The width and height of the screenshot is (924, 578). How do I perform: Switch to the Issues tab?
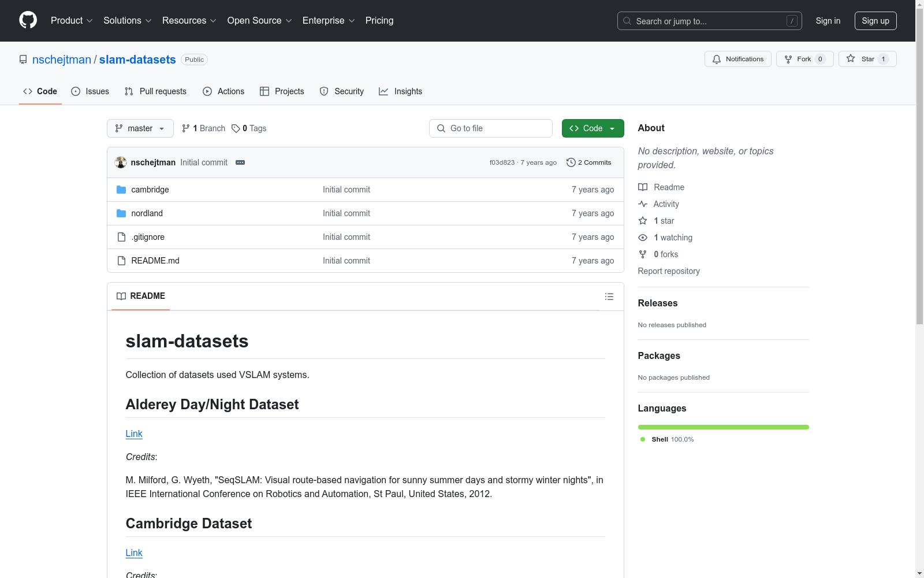tap(90, 91)
